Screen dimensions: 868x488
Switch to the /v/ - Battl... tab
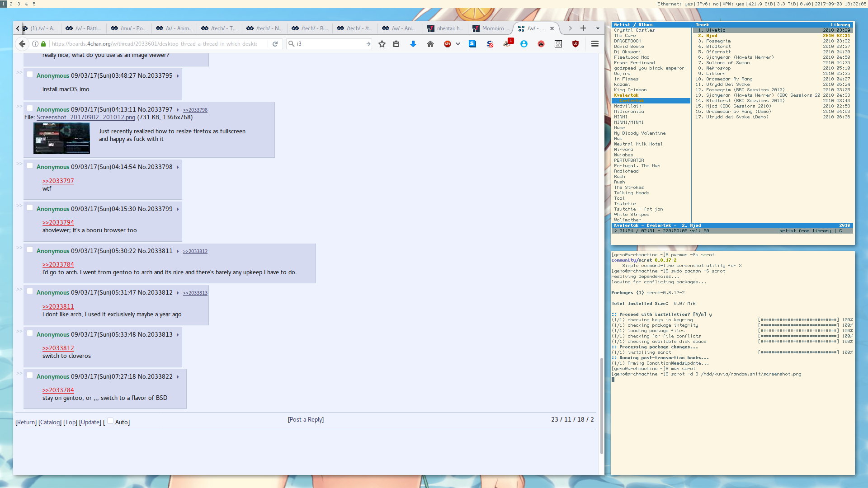84,28
